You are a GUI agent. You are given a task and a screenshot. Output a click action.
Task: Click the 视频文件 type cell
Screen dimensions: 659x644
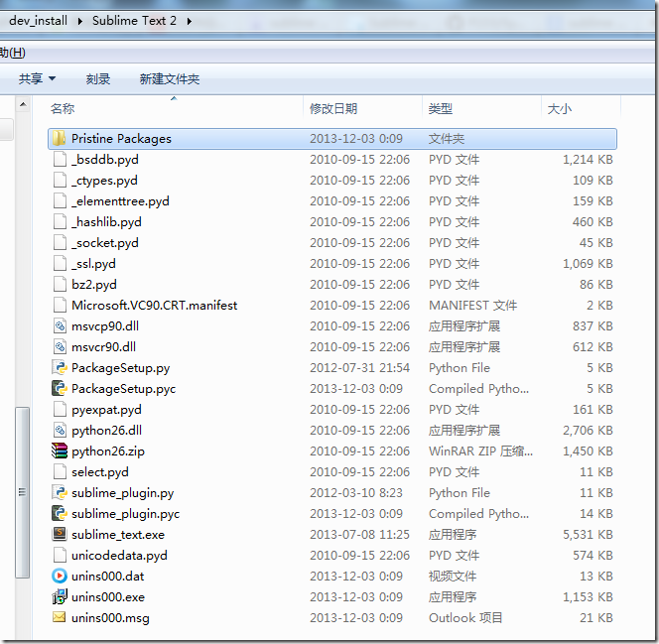(x=453, y=576)
